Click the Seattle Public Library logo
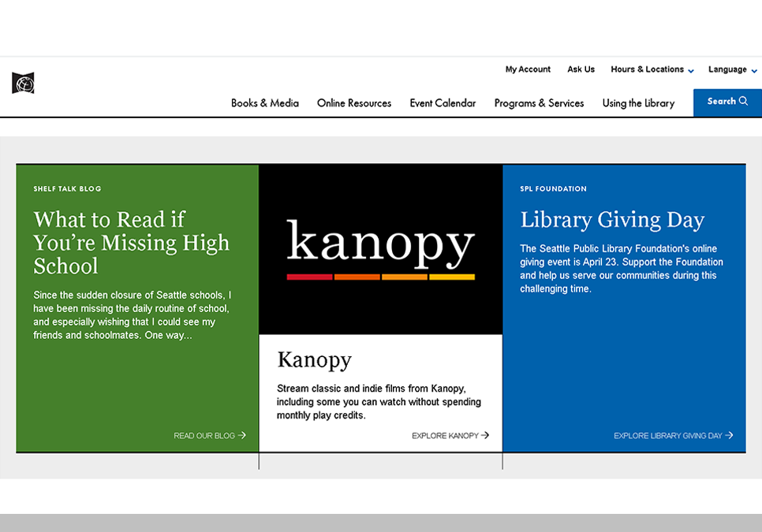762x532 pixels. 22,83
